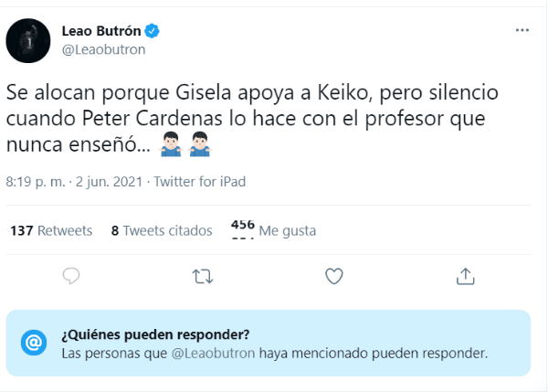Image resolution: width=548 pixels, height=392 pixels.
Task: Like the tweet with the heart icon
Action: pos(333,275)
